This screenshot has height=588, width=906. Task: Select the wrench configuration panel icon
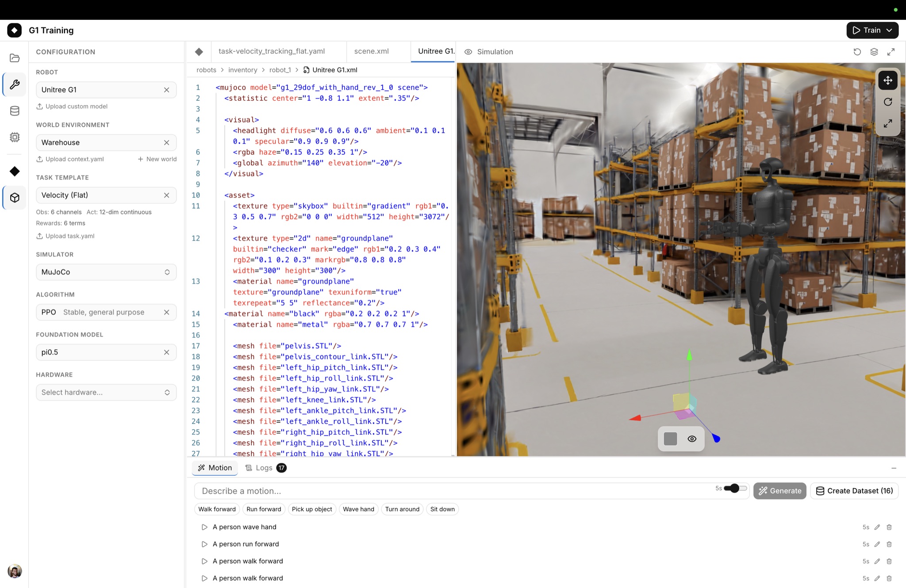(15, 84)
